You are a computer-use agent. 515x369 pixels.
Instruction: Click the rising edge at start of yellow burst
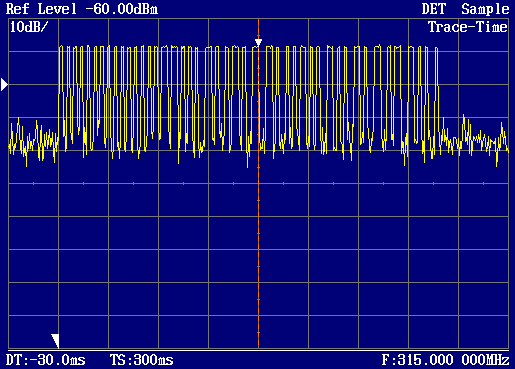[59, 93]
